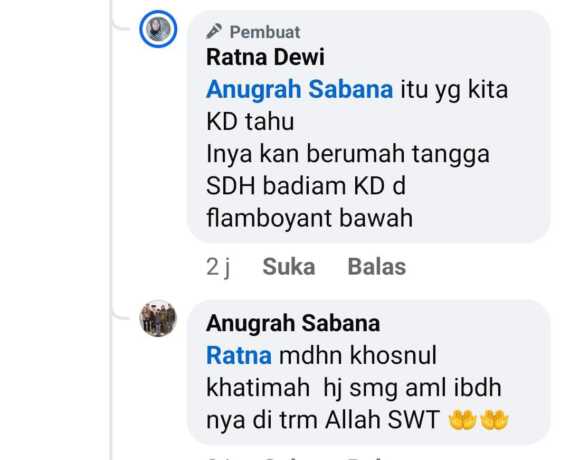Open Anugrah Sabana's profile via bold name
The height and width of the screenshot is (460, 570).
click(x=293, y=323)
